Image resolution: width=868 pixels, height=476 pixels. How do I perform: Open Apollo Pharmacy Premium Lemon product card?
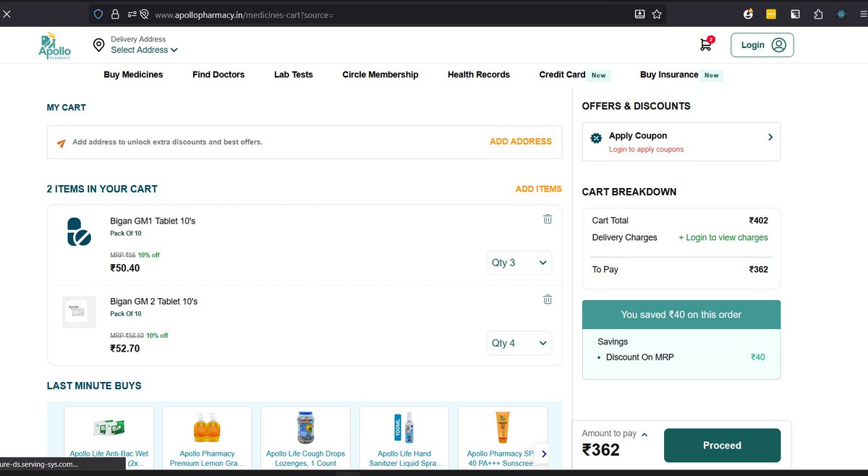(x=208, y=438)
